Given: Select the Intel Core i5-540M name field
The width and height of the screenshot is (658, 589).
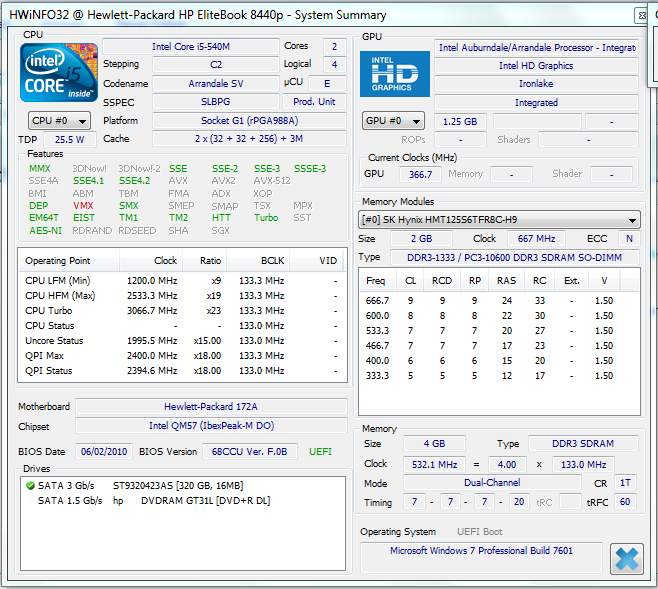Looking at the screenshot, I should click(191, 47).
